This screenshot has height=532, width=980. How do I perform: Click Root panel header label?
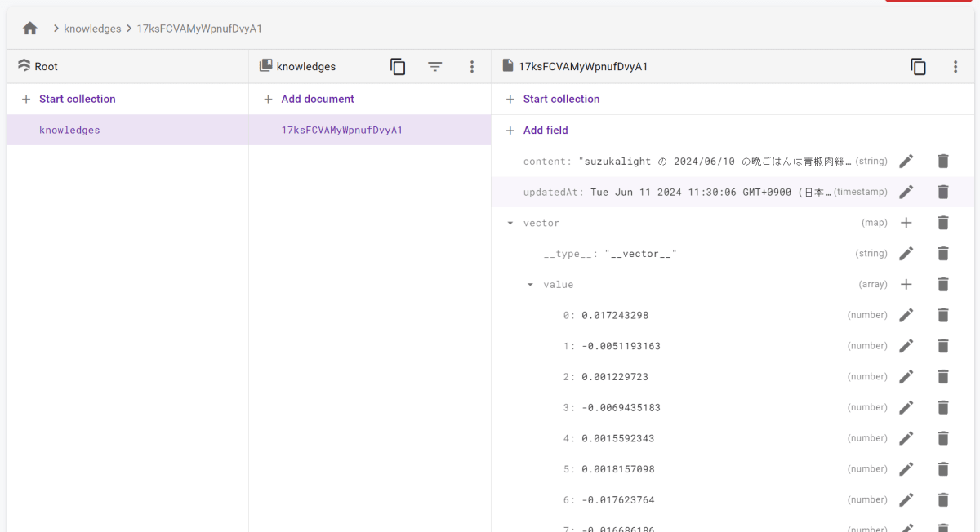coord(46,67)
